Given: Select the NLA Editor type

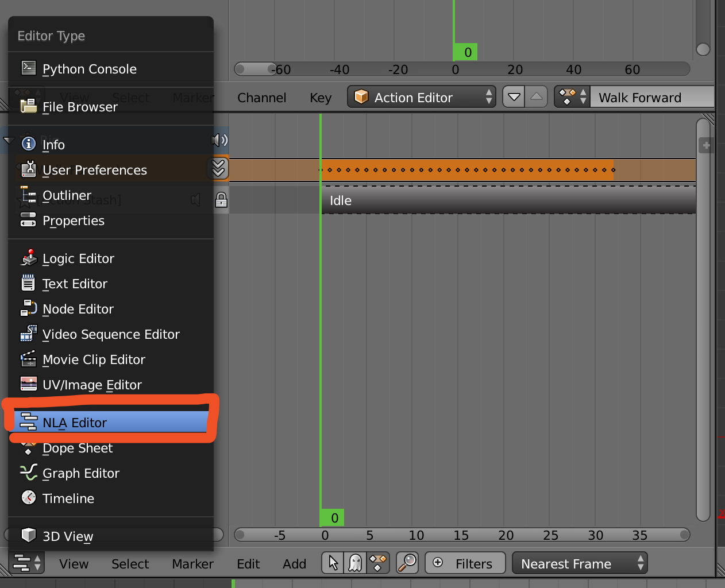Looking at the screenshot, I should click(75, 422).
